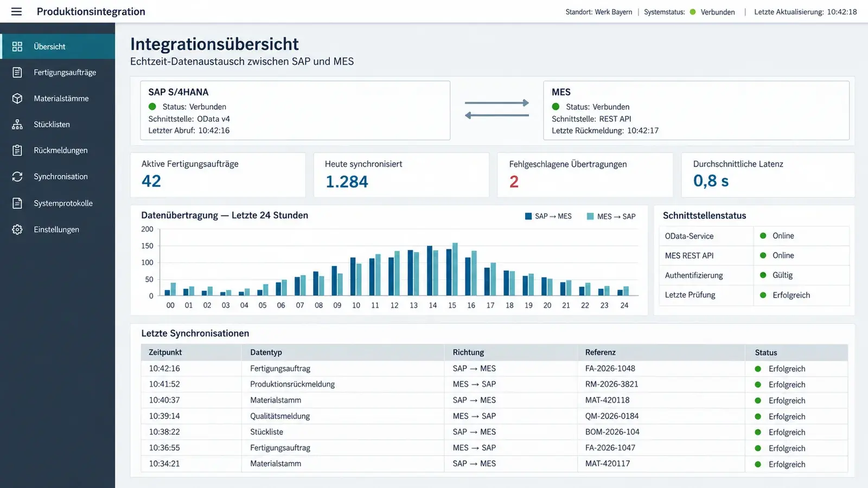
Task: Open the Fehlgeschlagene Übertragungen card
Action: click(x=585, y=175)
